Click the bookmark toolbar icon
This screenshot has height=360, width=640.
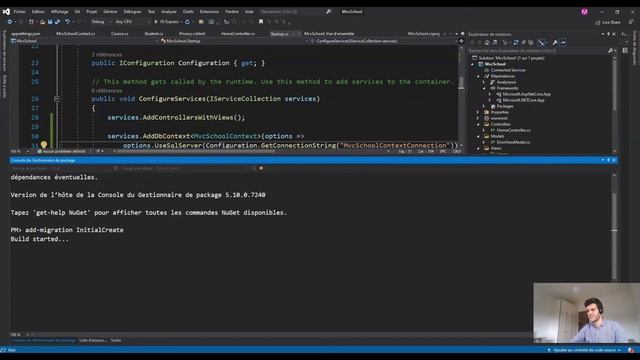[261, 22]
